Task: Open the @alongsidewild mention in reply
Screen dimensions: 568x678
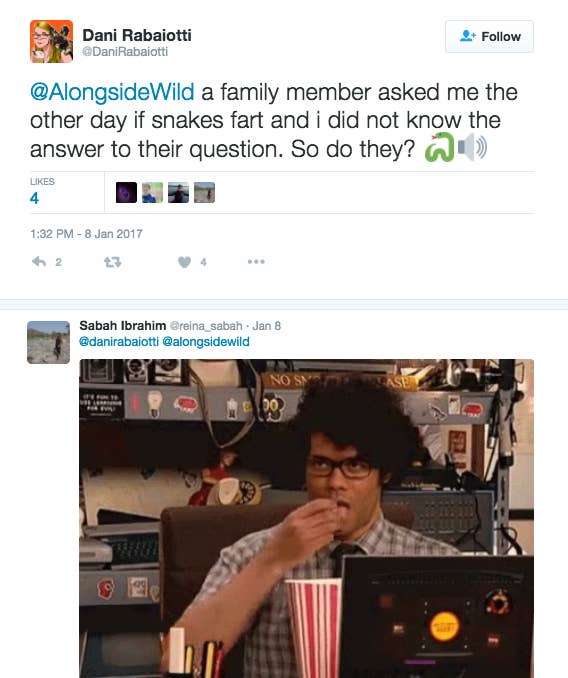Action: click(x=206, y=342)
